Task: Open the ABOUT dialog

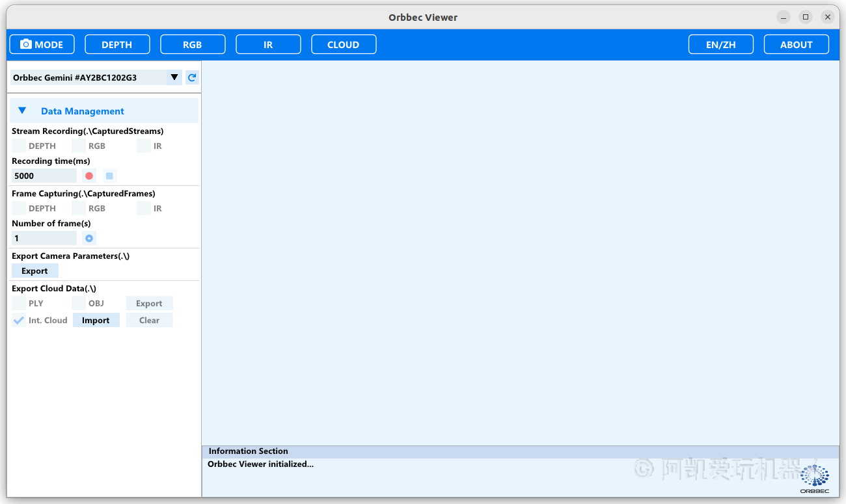Action: click(797, 44)
